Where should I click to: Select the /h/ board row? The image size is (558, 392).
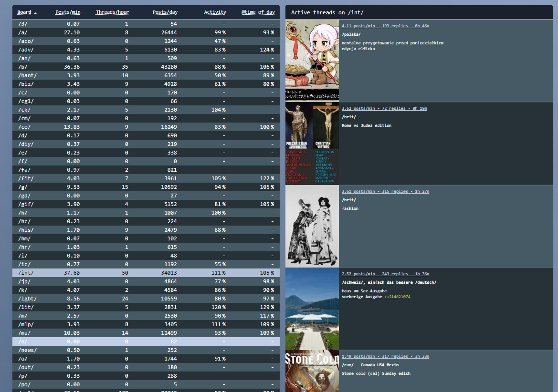[x=146, y=213]
